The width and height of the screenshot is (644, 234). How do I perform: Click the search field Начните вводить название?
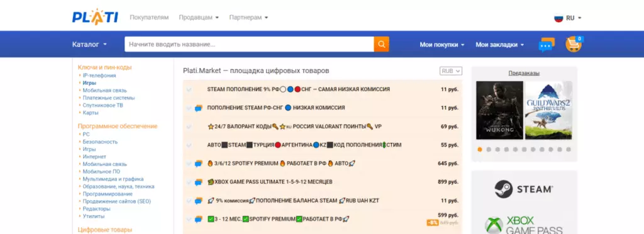[x=249, y=44]
